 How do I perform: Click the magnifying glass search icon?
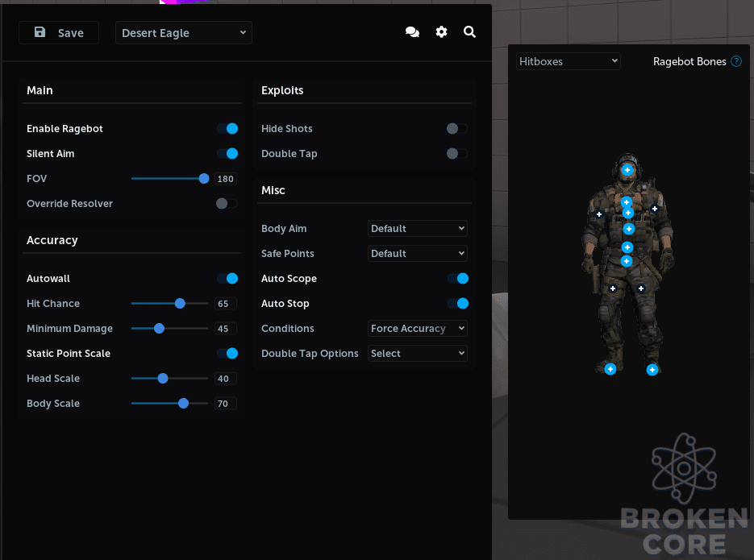(x=470, y=32)
